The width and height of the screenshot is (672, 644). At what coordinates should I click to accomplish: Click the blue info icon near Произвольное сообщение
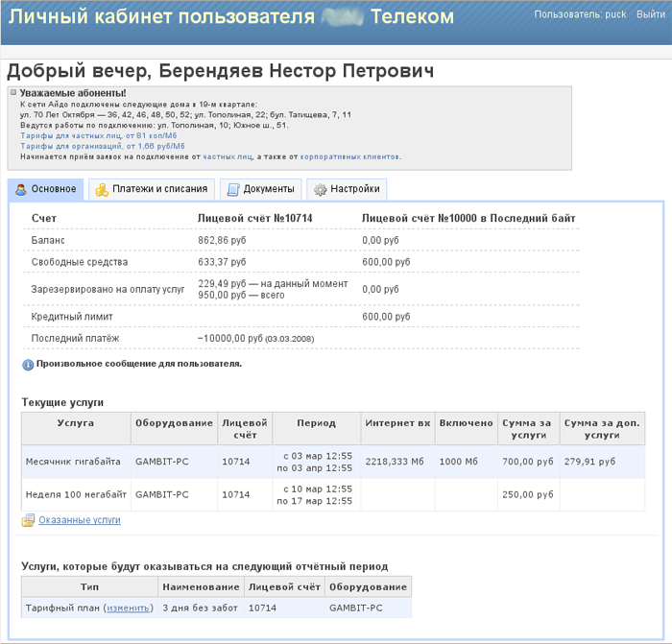[x=28, y=365]
